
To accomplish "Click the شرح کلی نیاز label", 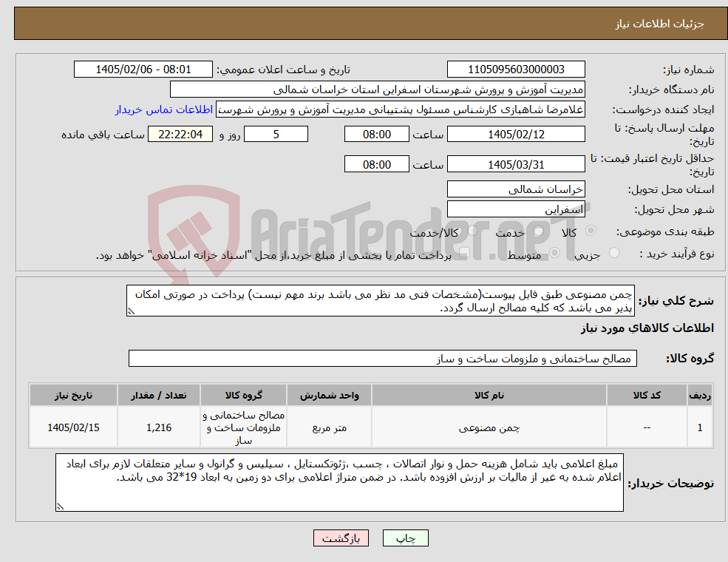I will tap(676, 301).
